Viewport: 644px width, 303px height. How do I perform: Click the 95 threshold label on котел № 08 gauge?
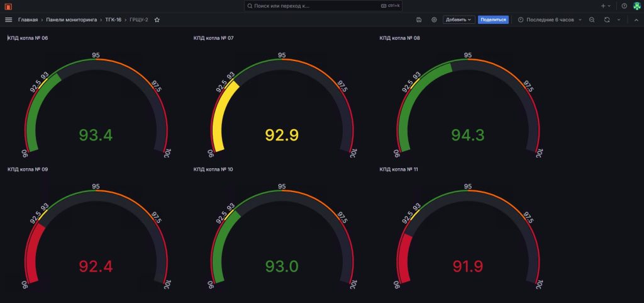click(468, 55)
